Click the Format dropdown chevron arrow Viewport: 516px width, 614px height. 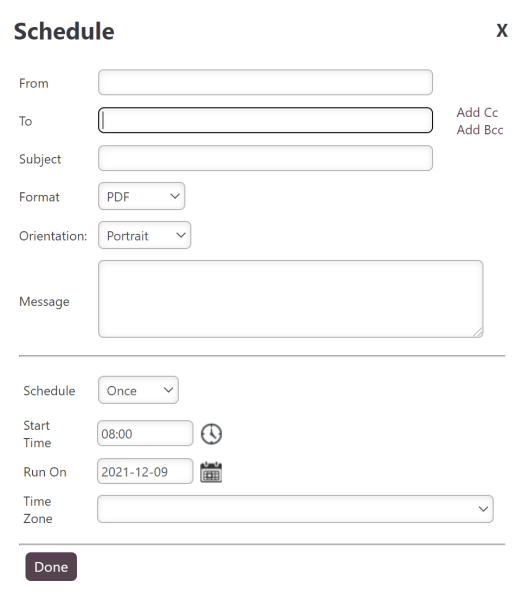(175, 196)
